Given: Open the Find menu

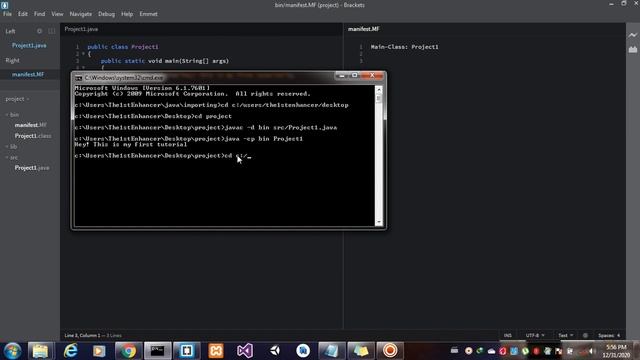Looking at the screenshot, I should [40, 14].
